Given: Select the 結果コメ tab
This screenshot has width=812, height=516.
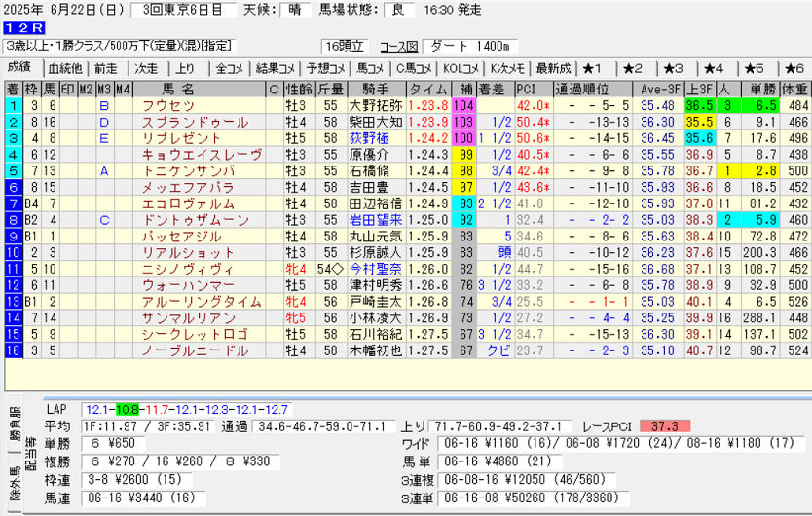Looking at the screenshot, I should click(x=276, y=68).
